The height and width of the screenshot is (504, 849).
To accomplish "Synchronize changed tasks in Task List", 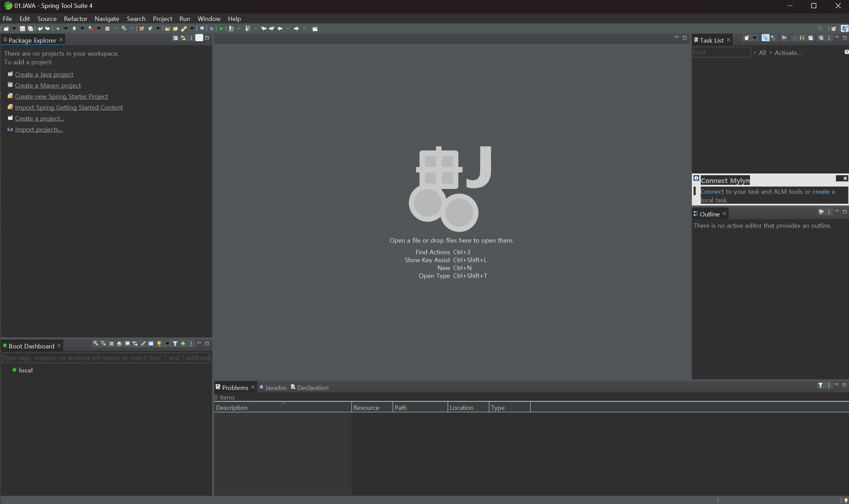I will (x=821, y=38).
